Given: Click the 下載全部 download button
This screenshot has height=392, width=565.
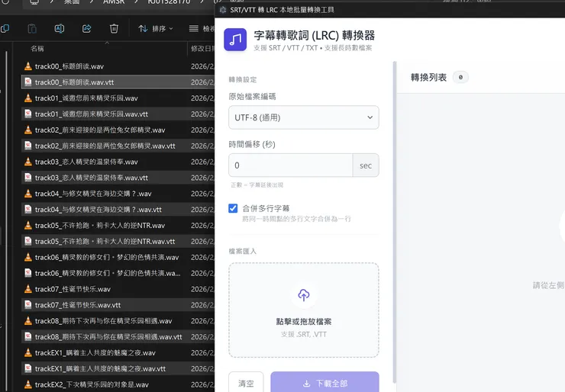Looking at the screenshot, I should [x=324, y=383].
